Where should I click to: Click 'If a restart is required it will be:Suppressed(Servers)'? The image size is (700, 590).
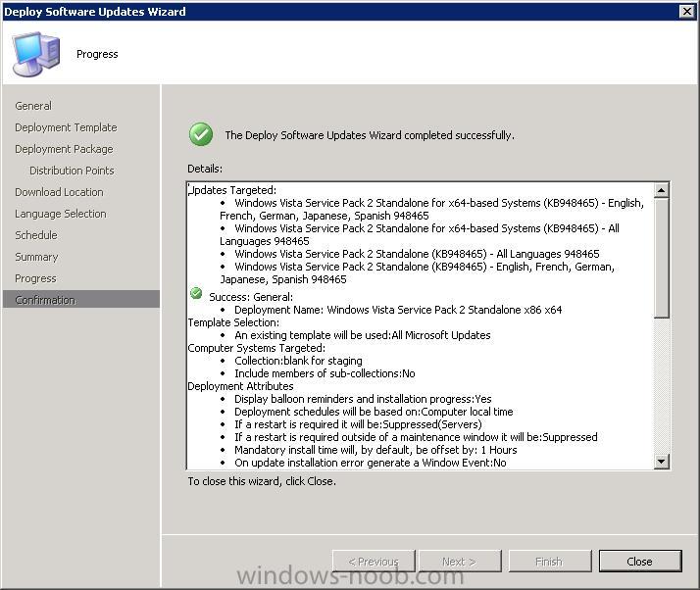click(358, 424)
